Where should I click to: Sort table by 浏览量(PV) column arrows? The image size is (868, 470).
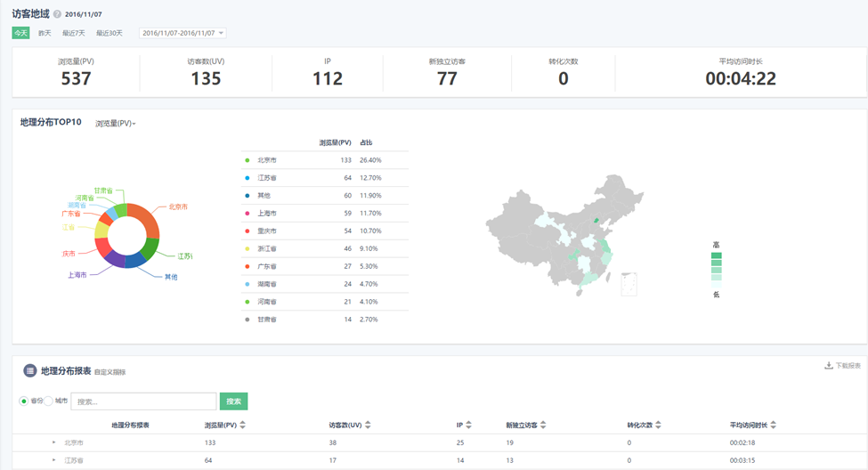coord(243,425)
